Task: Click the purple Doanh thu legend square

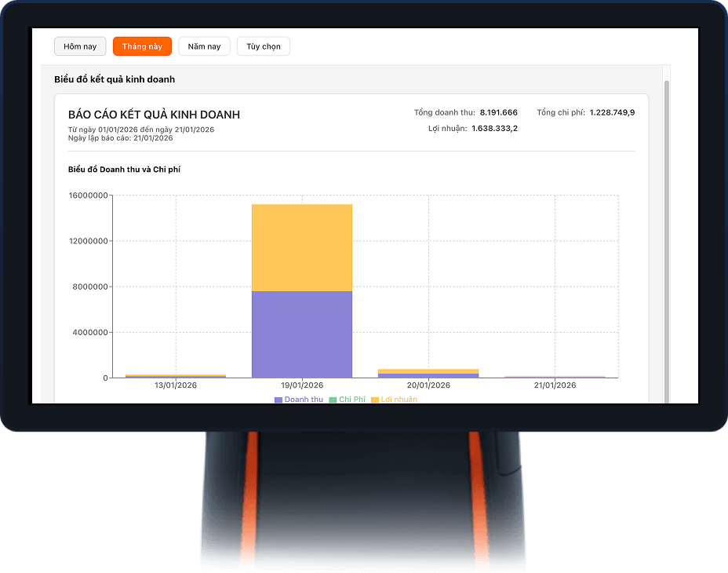Action: click(x=278, y=400)
